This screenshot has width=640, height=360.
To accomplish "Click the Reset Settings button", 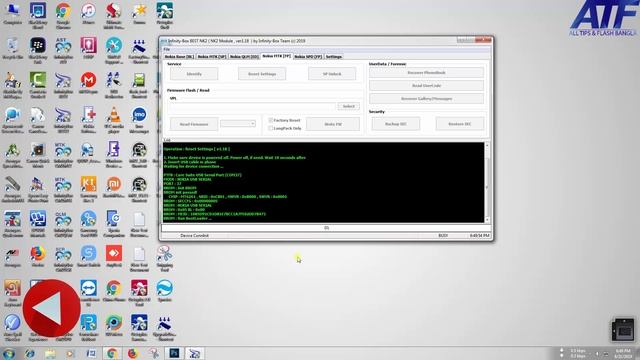I will (x=262, y=74).
